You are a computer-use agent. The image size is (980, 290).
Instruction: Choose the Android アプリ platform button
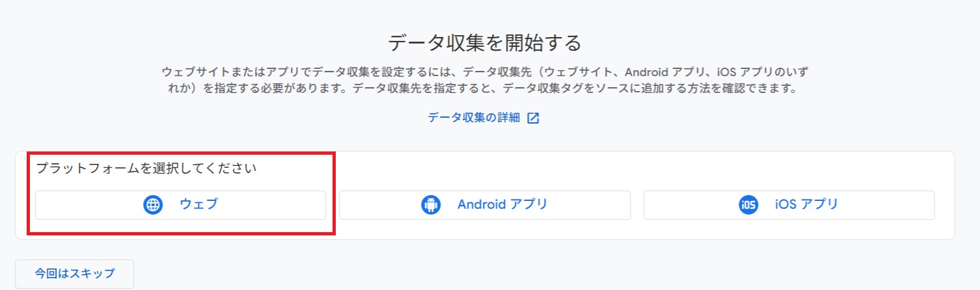pos(484,205)
